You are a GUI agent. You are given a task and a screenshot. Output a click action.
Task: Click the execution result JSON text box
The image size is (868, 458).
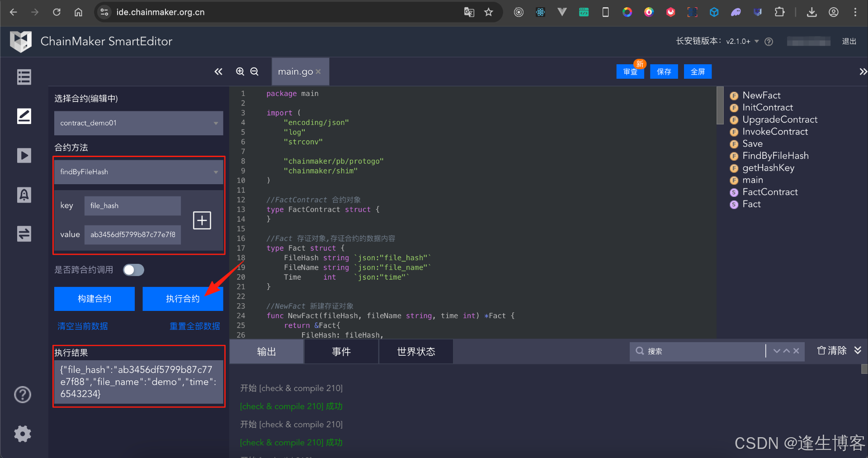pos(139,382)
